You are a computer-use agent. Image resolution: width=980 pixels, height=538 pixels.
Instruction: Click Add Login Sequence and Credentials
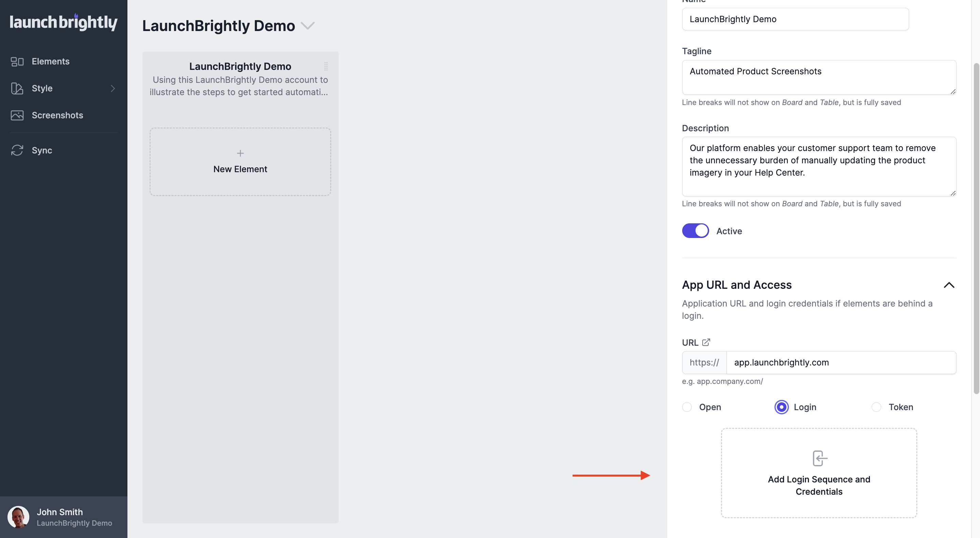[x=818, y=485]
